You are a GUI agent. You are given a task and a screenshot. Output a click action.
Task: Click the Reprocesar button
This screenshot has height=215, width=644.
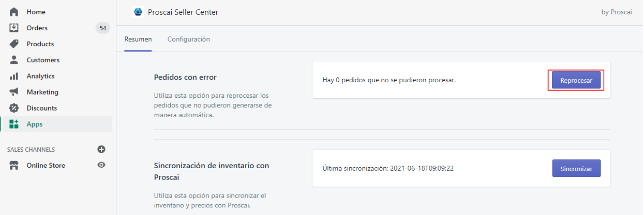click(576, 80)
